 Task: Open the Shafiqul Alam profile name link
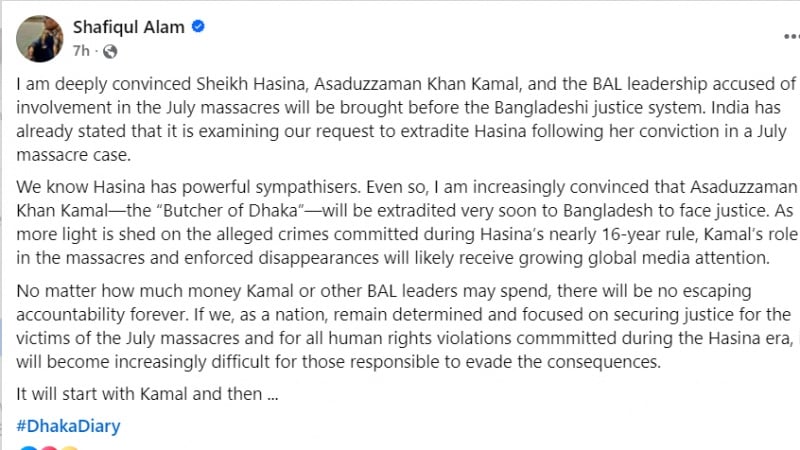pyautogui.click(x=127, y=27)
